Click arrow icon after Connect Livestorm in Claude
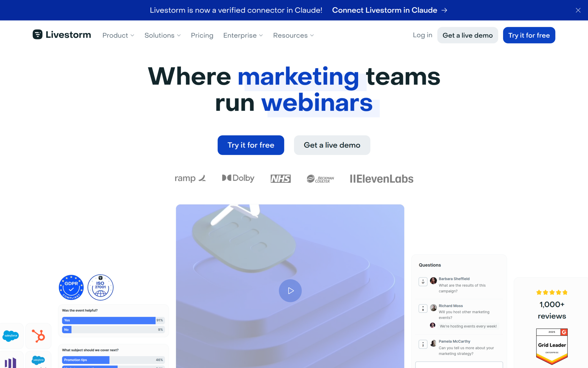Image resolution: width=588 pixels, height=368 pixels. tap(444, 10)
